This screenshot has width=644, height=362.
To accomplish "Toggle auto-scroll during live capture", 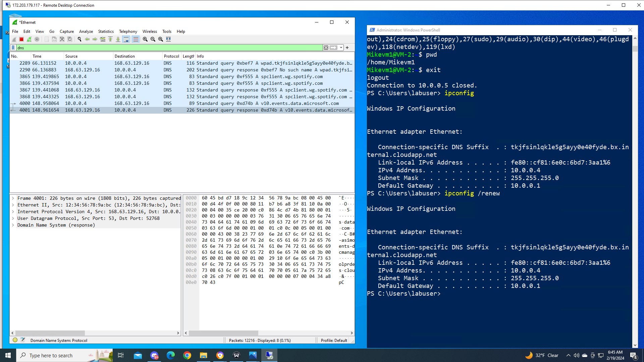I will point(126,39).
